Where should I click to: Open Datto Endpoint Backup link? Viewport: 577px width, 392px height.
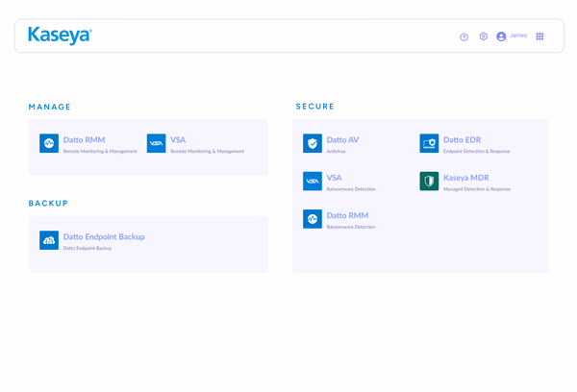tap(104, 236)
